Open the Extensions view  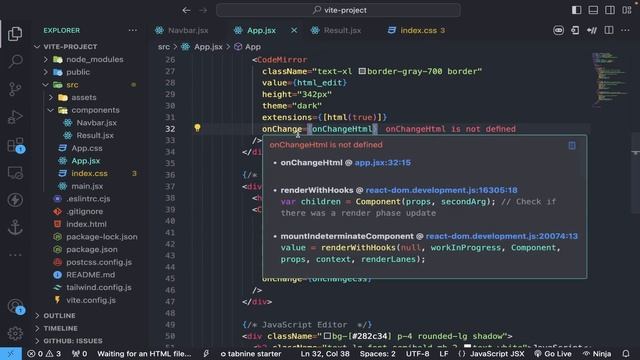[15, 145]
